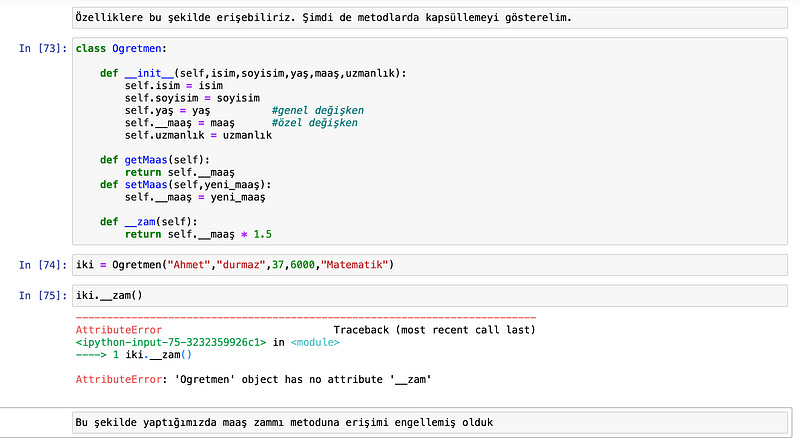Click the traceback arrow line iki.__zam()
800x444 pixels.
point(134,355)
